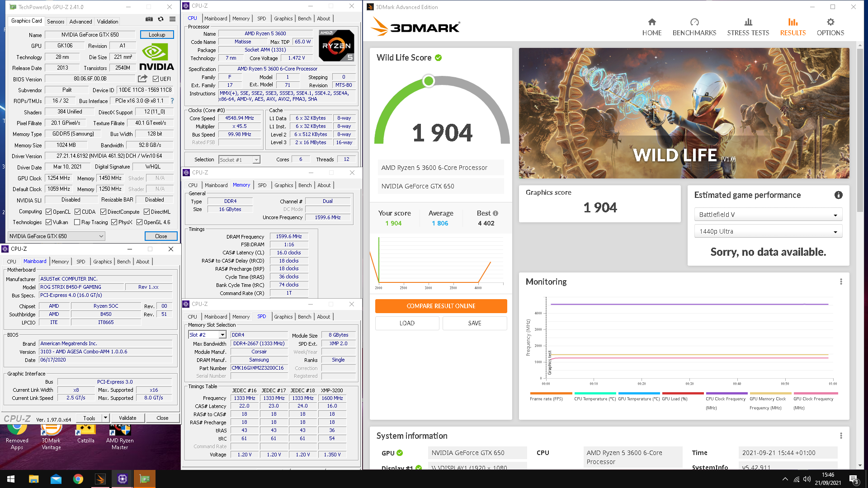Open Socket #1 selection dropdown in CPU-Z
868x488 pixels.
click(x=239, y=160)
